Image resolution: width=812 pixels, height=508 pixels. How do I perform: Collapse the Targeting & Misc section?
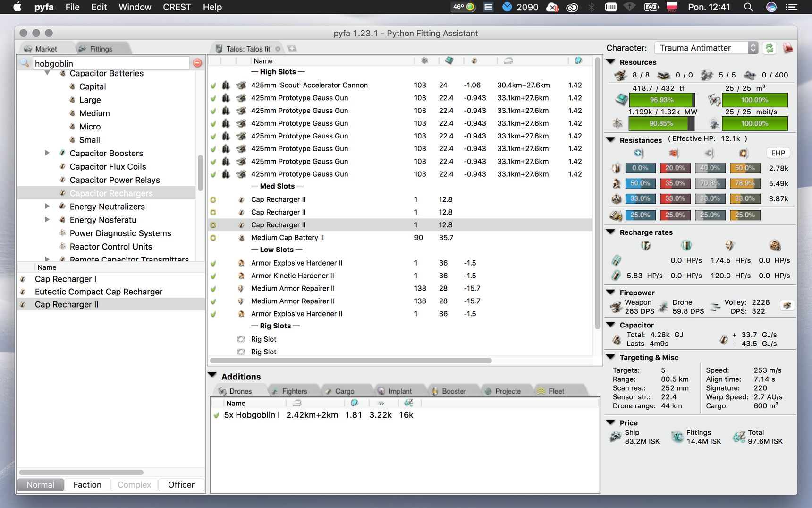click(610, 357)
